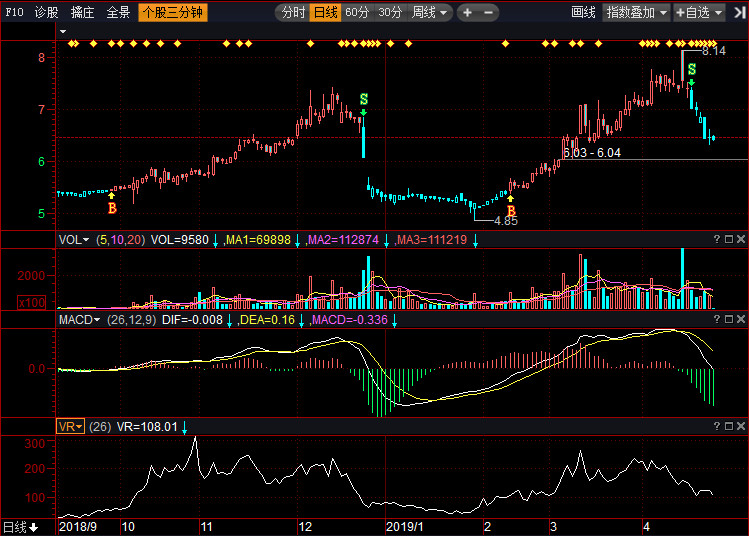The width and height of the screenshot is (749, 536).
Task: Click the B buy signal near 4.85
Action: coord(511,211)
